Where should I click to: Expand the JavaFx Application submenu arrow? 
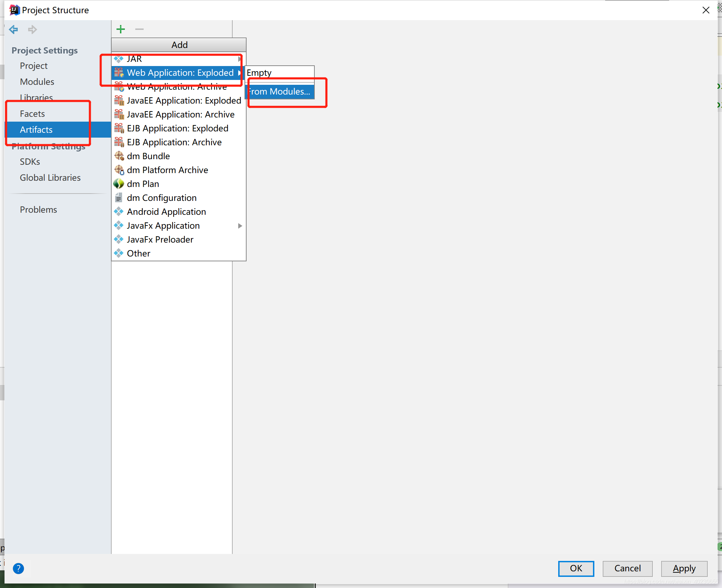(x=240, y=226)
